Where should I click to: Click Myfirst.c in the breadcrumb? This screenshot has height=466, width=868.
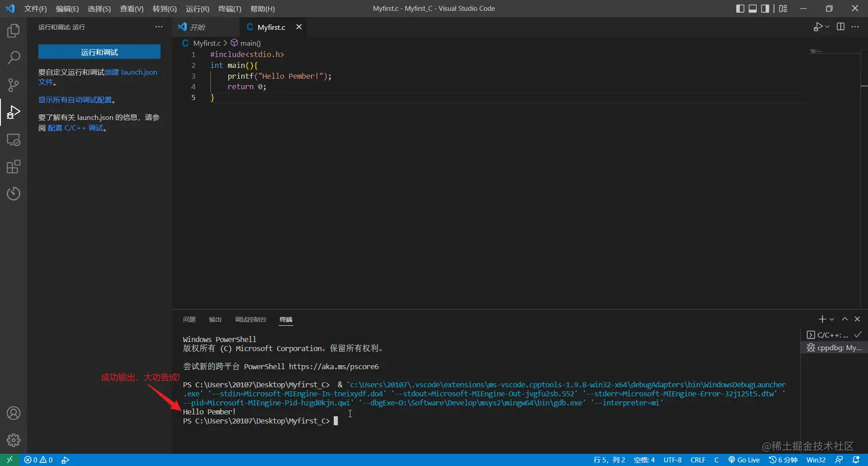(x=207, y=43)
